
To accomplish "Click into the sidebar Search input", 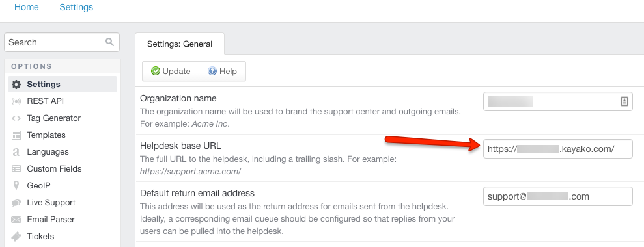I will pos(62,42).
